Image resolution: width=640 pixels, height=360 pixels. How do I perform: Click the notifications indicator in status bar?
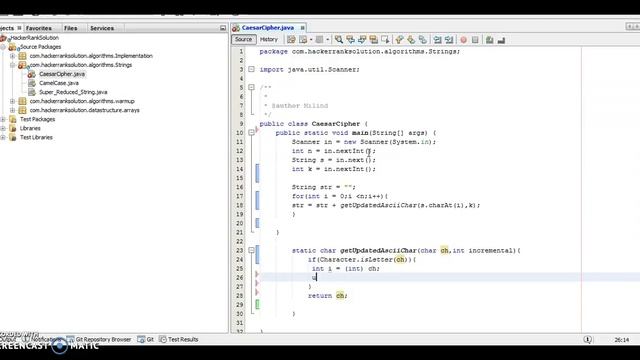[588, 340]
